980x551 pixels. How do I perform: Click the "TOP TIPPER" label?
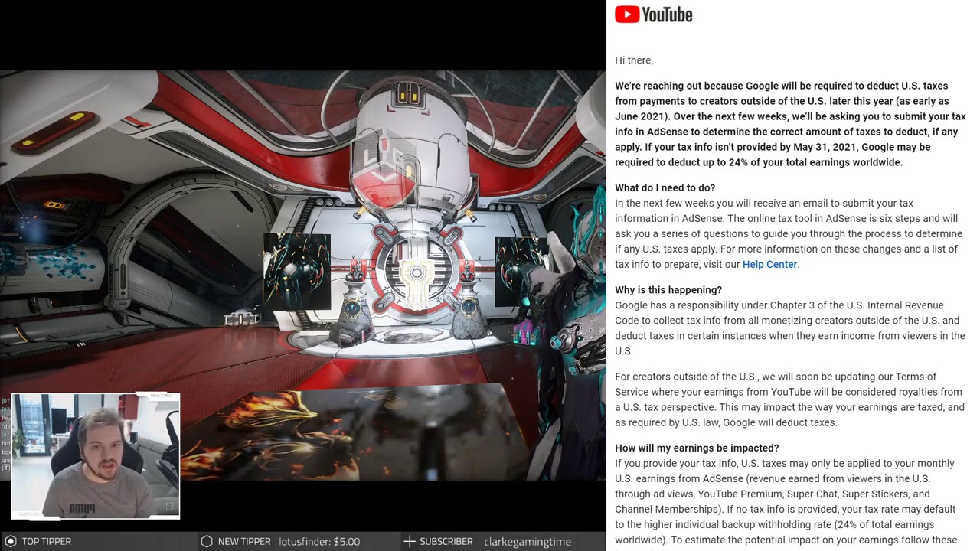click(47, 541)
